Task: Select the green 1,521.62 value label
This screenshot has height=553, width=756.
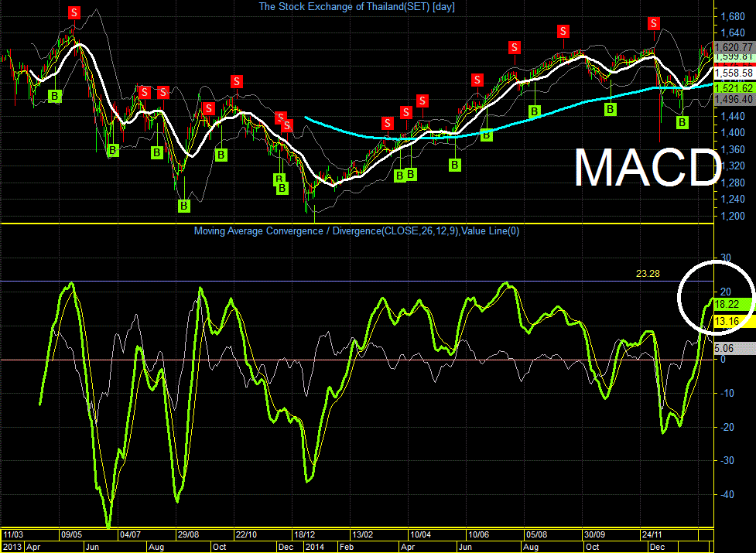Action: (734, 88)
